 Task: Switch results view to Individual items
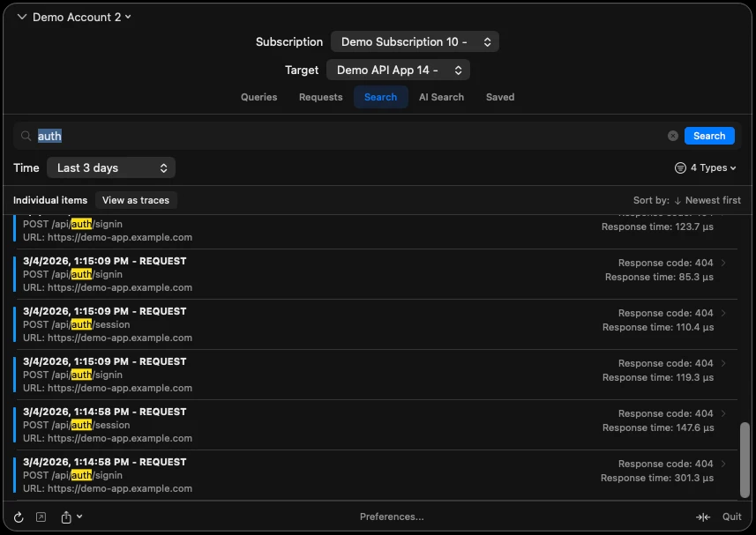click(49, 200)
